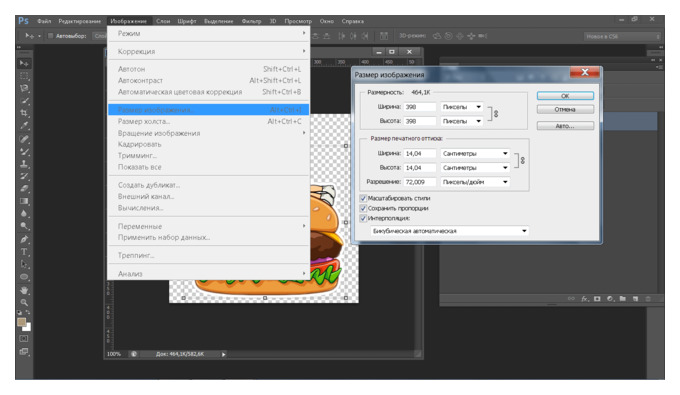Viewport: 680px width, 395px height.
Task: Link layers chain icon
Action: pyautogui.click(x=571, y=299)
